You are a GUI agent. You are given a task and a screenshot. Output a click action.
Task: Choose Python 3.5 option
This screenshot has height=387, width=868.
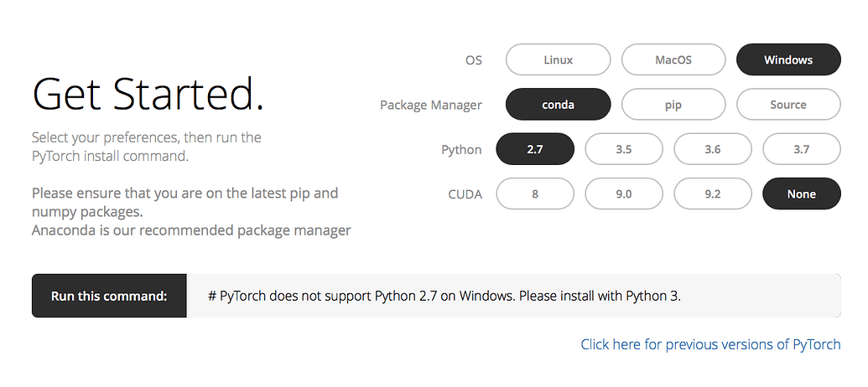click(x=624, y=149)
